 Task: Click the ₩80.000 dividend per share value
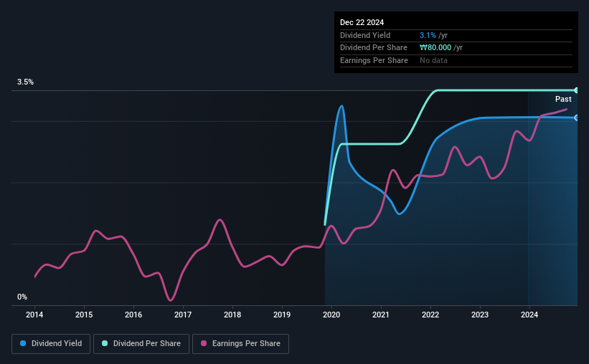435,48
